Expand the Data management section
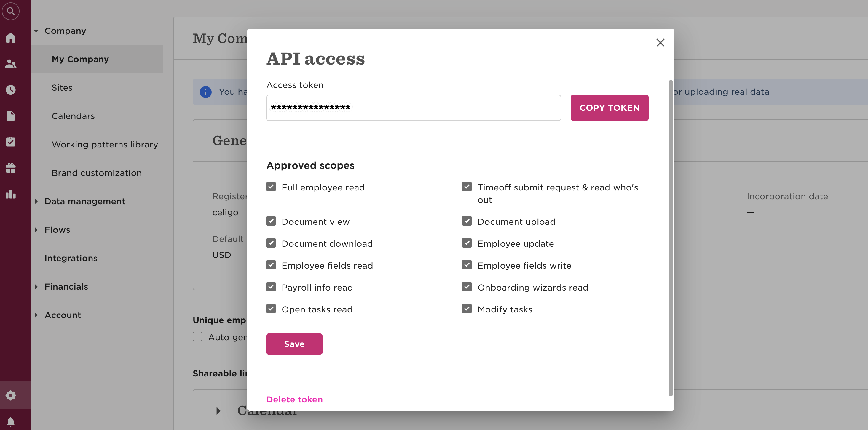 36,201
